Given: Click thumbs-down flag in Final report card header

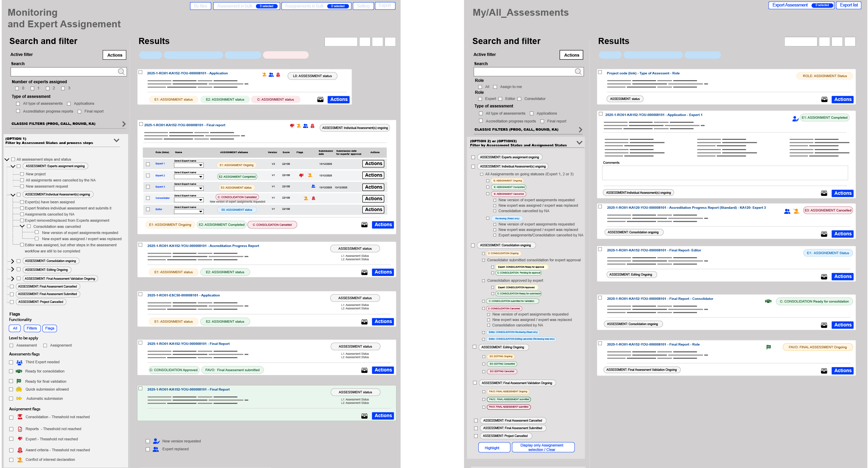Looking at the screenshot, I should [292, 126].
